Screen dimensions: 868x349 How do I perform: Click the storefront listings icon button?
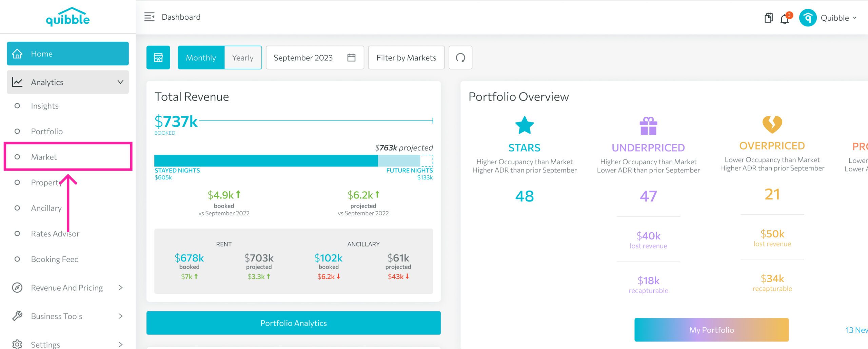click(x=158, y=58)
